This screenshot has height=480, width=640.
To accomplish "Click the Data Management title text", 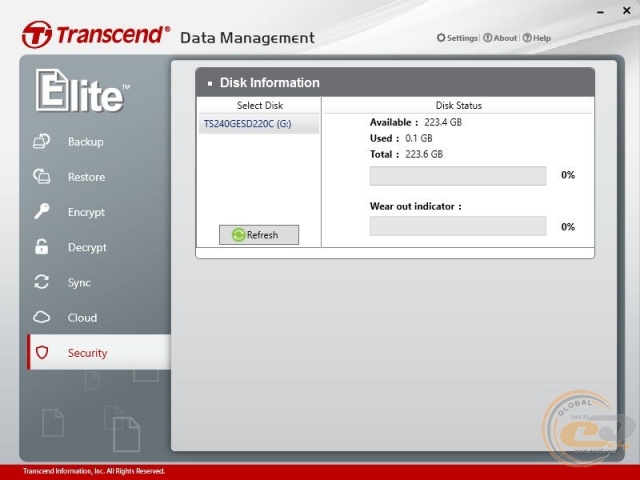I will coord(247,38).
